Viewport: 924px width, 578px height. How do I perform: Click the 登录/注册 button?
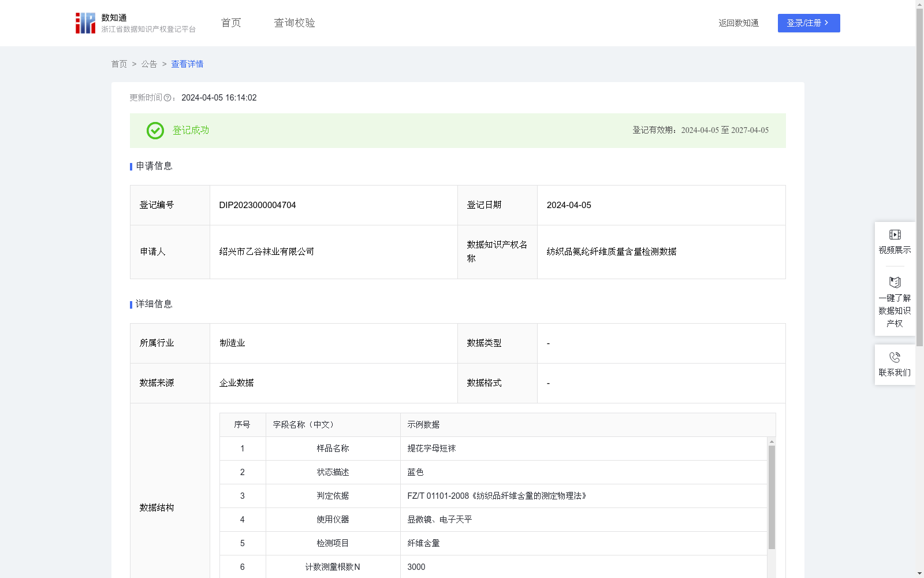(x=808, y=23)
